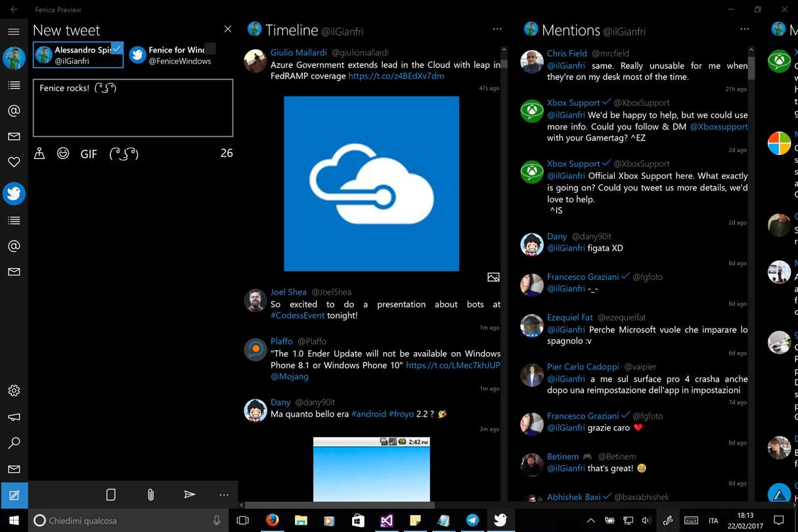The height and width of the screenshot is (532, 798).
Task: Add location pin to tweet
Action: pyautogui.click(x=39, y=154)
